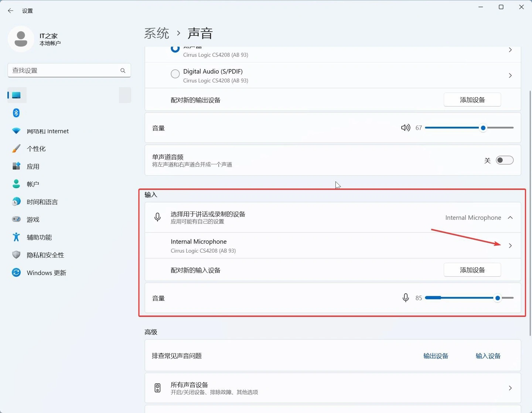
Task: Open 帐户 settings in sidebar
Action: tap(33, 184)
